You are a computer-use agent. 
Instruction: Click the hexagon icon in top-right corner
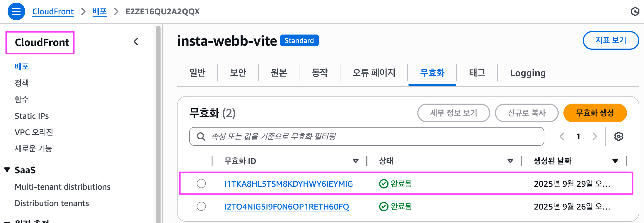tap(635, 11)
